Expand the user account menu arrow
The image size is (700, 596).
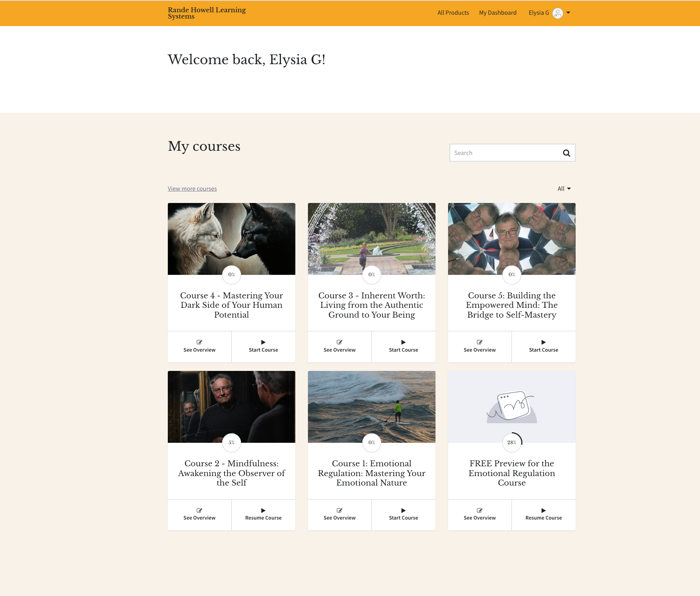pyautogui.click(x=568, y=13)
